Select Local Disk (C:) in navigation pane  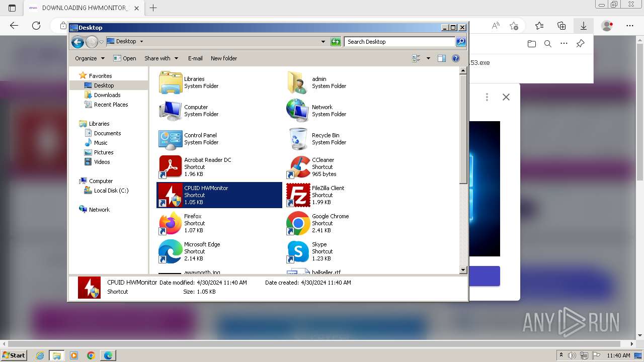coord(111,191)
